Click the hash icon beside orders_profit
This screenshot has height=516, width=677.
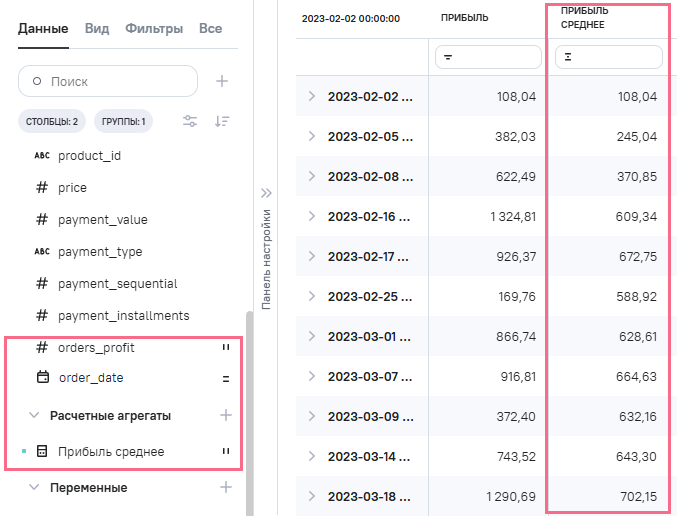pyautogui.click(x=42, y=348)
